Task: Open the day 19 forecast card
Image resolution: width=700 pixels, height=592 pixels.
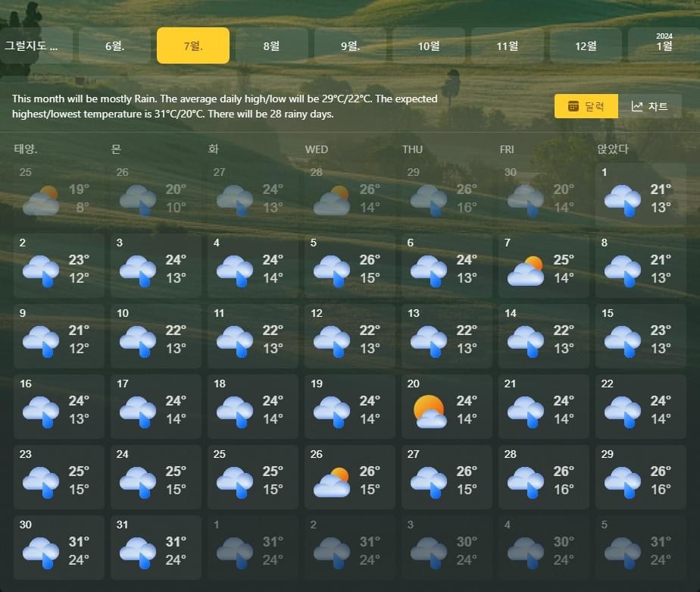Action: pos(349,406)
